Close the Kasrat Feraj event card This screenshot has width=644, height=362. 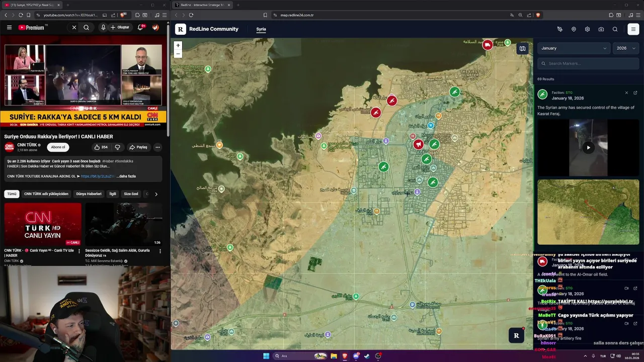point(626,93)
